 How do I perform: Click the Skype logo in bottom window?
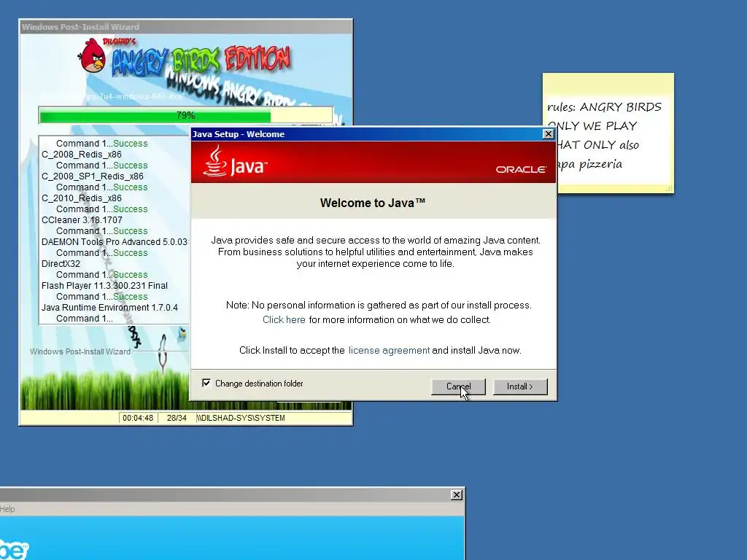point(15,550)
